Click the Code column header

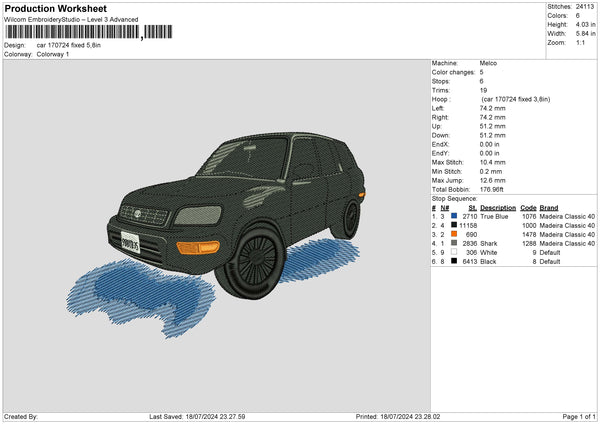(528, 208)
